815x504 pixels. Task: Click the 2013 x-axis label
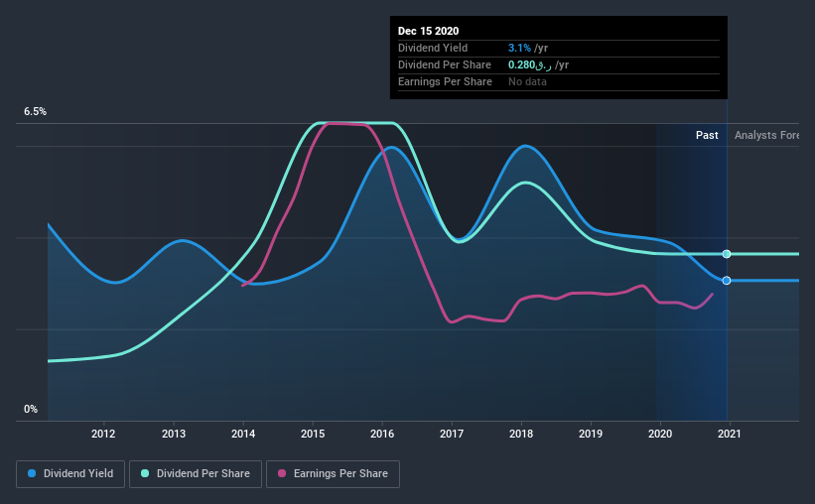174,434
